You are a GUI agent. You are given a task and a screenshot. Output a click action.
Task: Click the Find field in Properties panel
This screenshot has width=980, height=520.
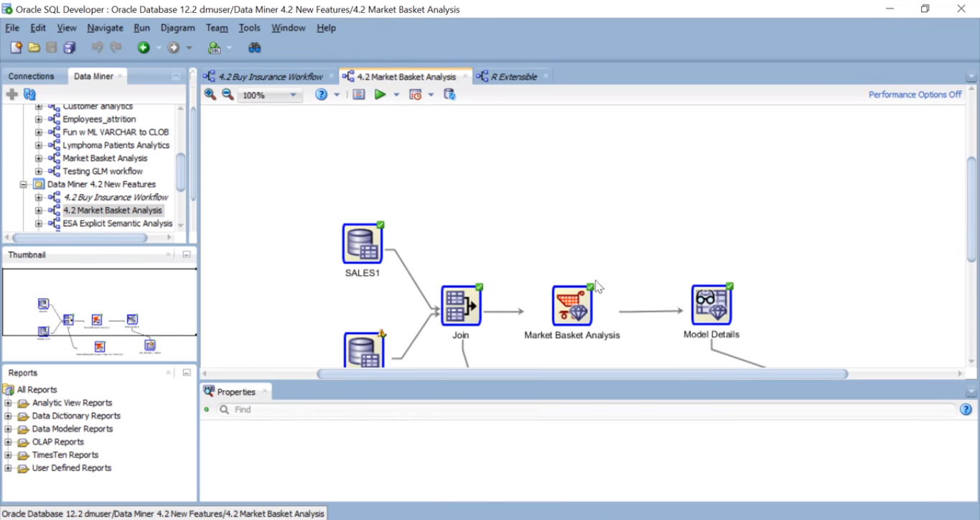click(x=589, y=409)
